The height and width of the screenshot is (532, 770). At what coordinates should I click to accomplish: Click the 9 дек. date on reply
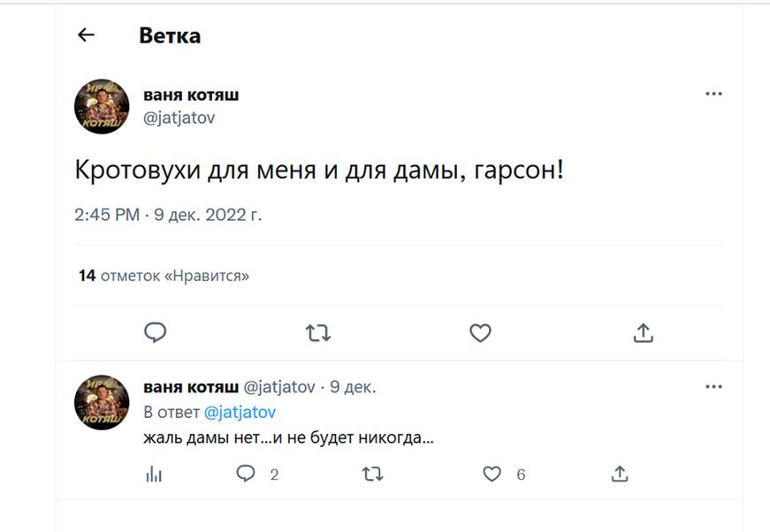(353, 387)
